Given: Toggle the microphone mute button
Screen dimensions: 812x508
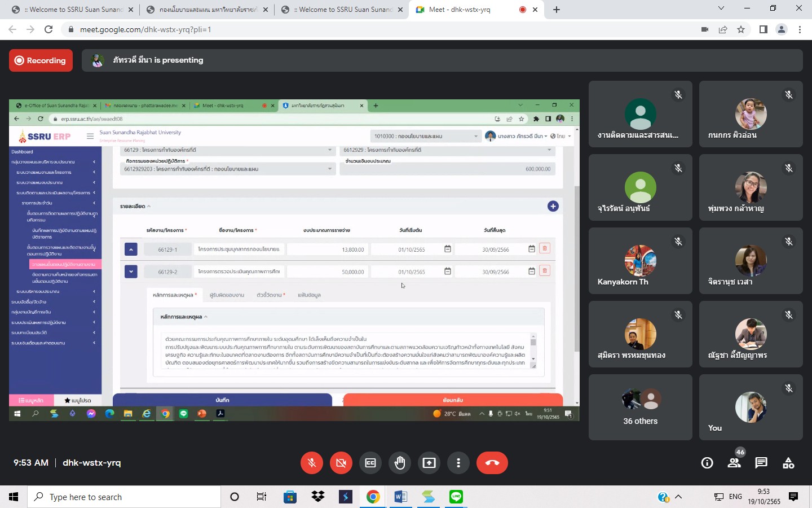Looking at the screenshot, I should tap(311, 463).
